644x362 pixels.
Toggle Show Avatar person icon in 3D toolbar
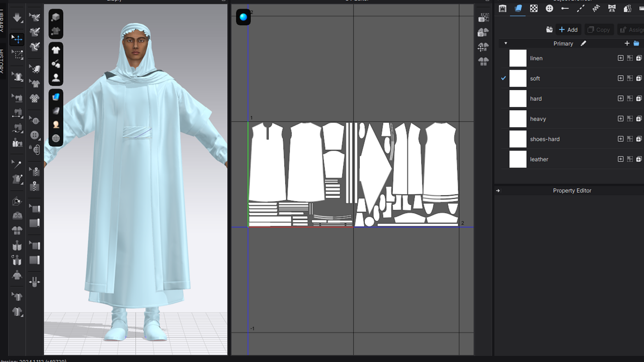click(x=56, y=78)
